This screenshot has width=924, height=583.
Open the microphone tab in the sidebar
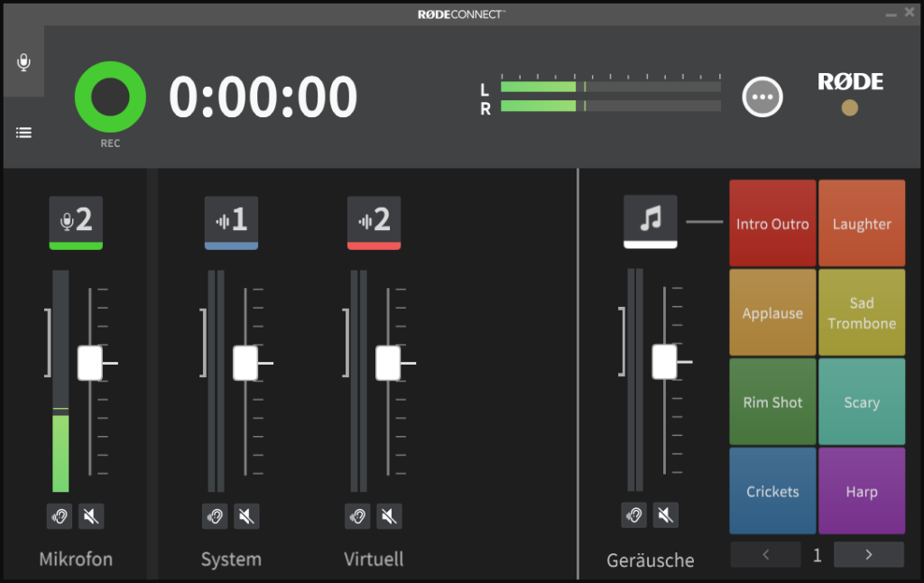tap(23, 62)
